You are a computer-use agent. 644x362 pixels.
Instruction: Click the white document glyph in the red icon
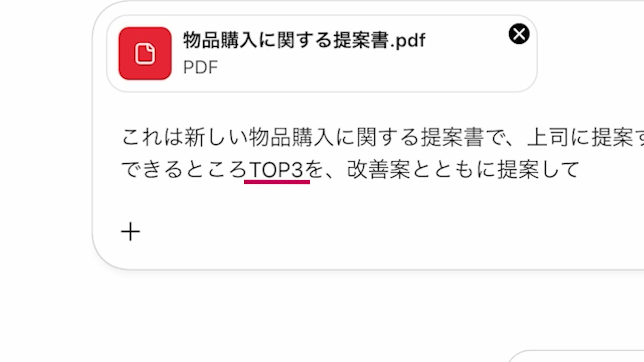click(145, 54)
